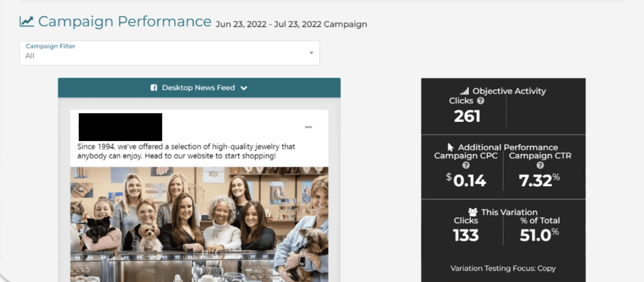The image size is (644, 282).
Task: Expand the Desktop News Feed placement selector
Action: [x=199, y=88]
